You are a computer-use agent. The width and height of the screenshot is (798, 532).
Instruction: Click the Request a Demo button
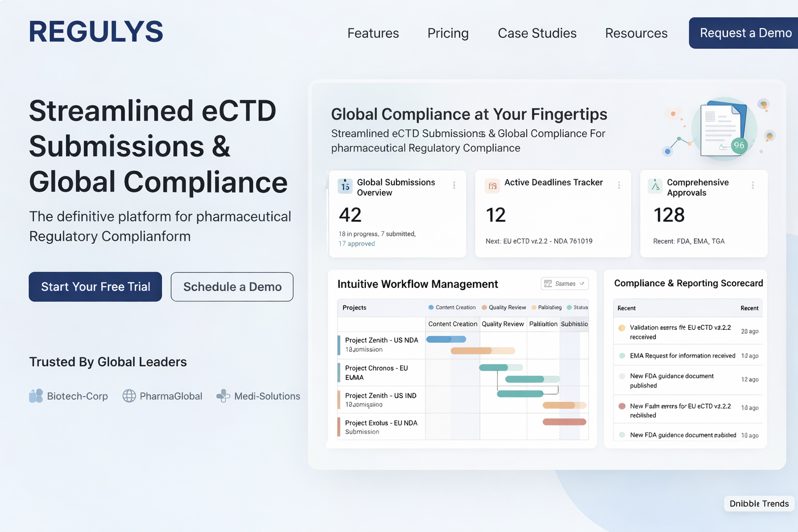[x=743, y=33]
